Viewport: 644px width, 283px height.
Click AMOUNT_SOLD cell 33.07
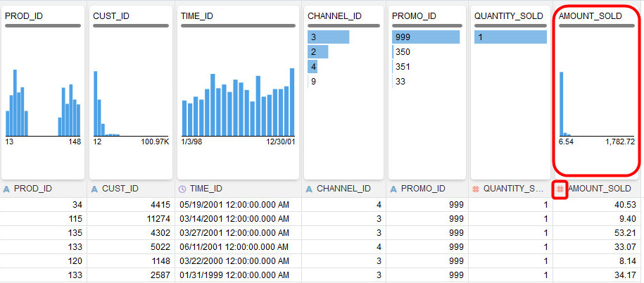click(x=598, y=247)
